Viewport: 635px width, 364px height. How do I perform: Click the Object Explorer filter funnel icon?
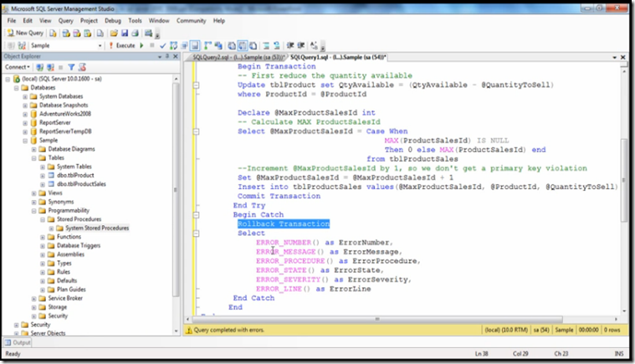point(71,67)
